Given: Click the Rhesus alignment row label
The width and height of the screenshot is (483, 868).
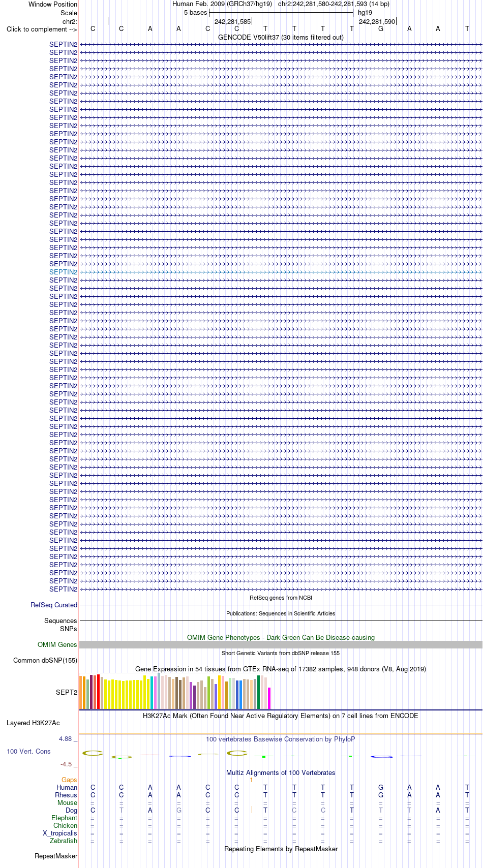Looking at the screenshot, I should click(66, 795).
